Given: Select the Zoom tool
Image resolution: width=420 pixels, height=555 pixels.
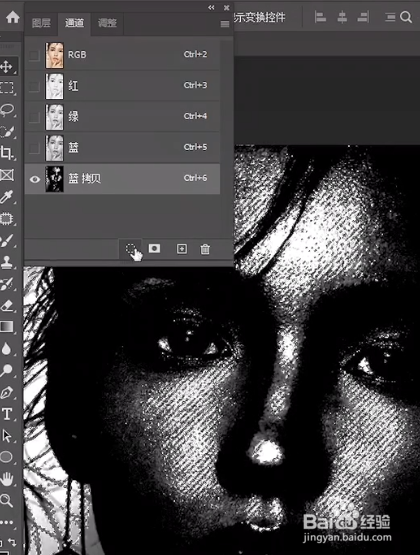Looking at the screenshot, I should click(6, 500).
